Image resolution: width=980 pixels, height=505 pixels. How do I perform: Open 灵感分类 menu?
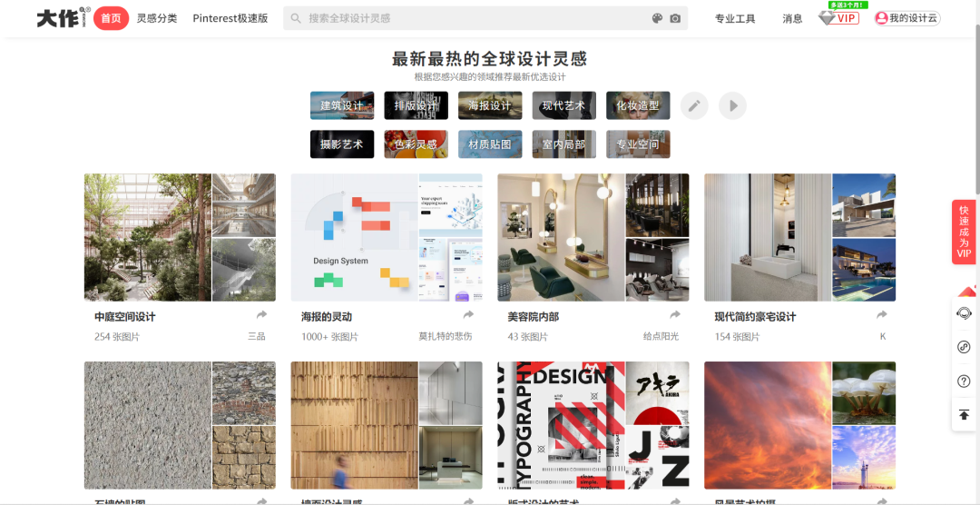click(157, 18)
